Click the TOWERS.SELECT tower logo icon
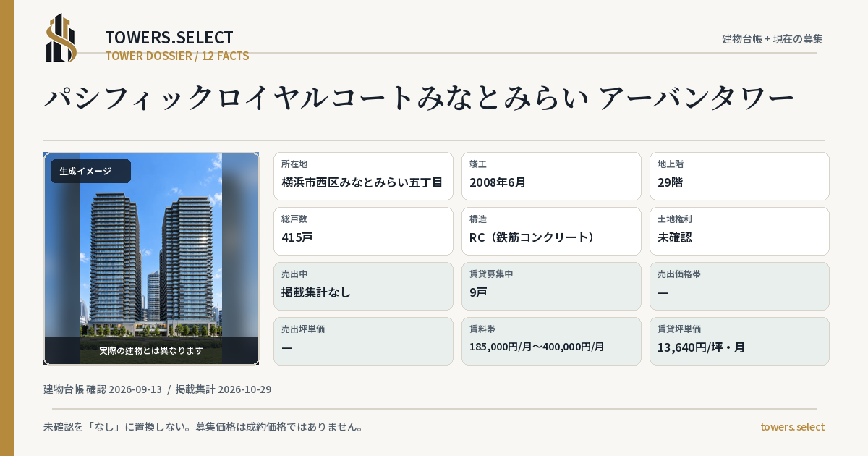The width and height of the screenshot is (868, 456). coord(61,38)
